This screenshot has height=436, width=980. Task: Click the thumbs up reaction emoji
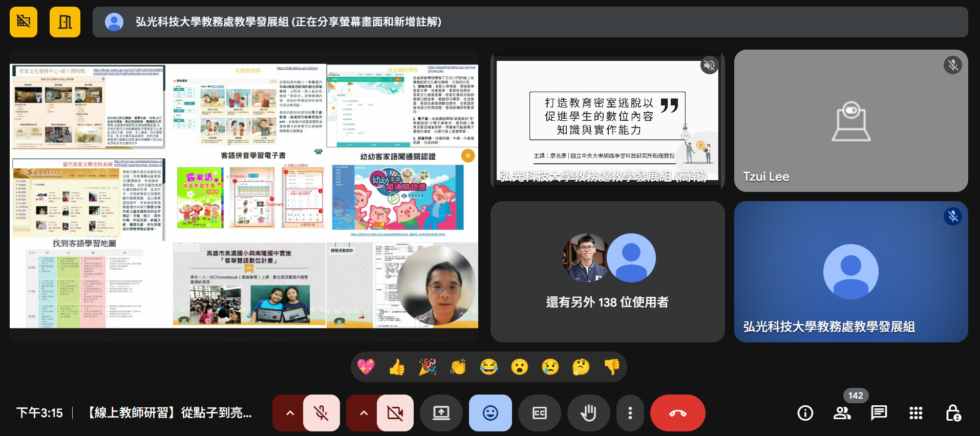(x=397, y=367)
